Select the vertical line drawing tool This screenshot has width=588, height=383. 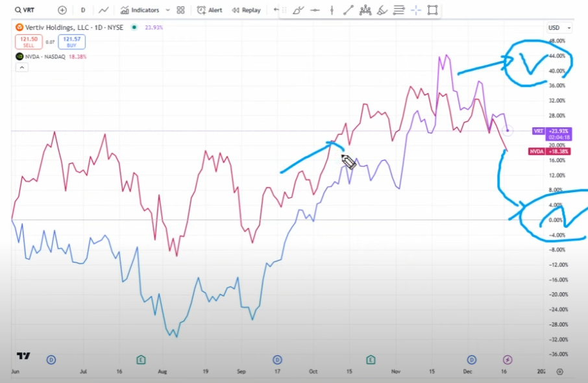(x=332, y=10)
